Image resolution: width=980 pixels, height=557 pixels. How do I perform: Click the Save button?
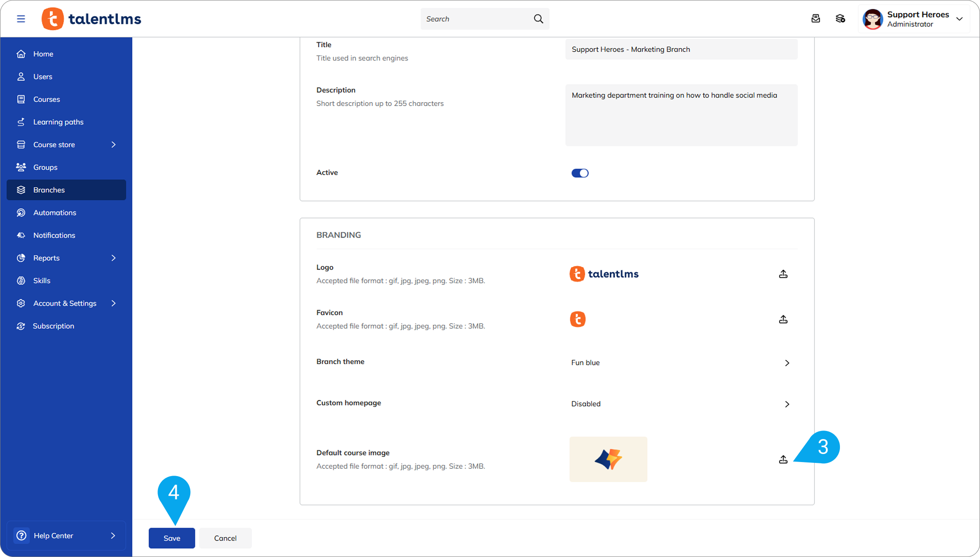[x=172, y=538]
